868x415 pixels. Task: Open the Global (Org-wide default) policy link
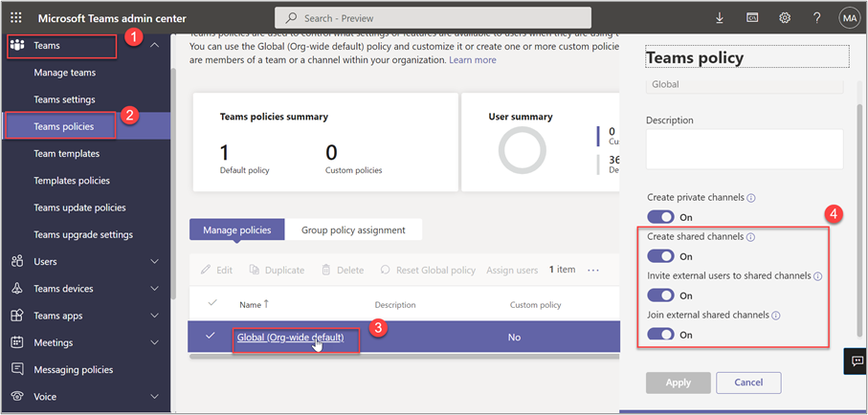(x=289, y=337)
